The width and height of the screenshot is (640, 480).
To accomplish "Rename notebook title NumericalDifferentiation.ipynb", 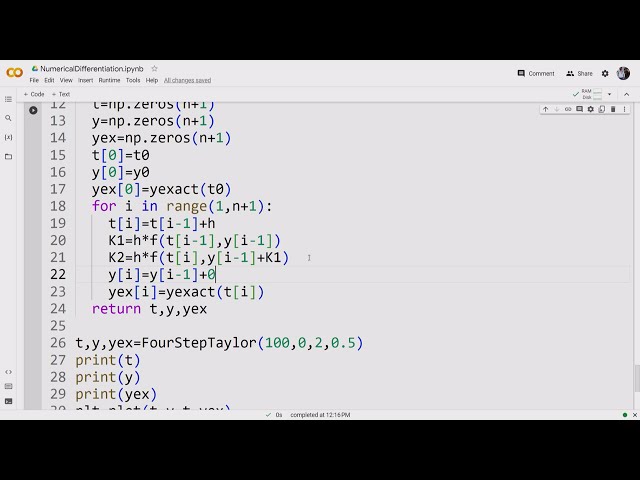I will tap(92, 69).
